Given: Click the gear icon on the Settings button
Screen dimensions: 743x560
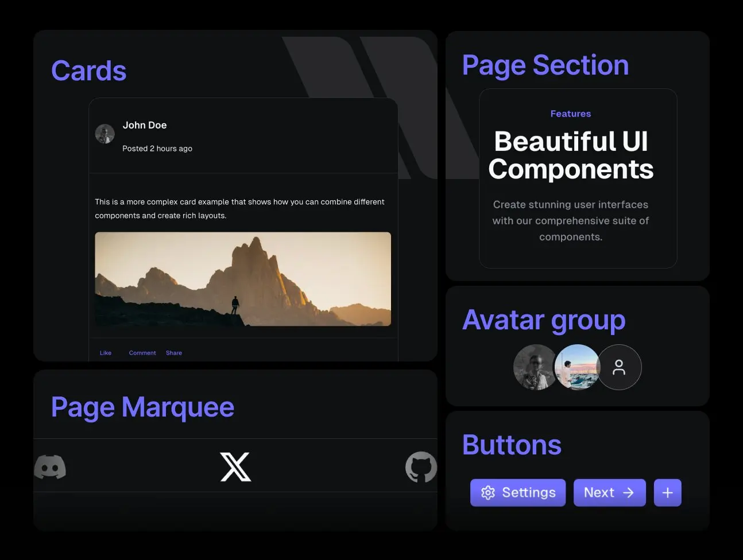Looking at the screenshot, I should [x=488, y=493].
